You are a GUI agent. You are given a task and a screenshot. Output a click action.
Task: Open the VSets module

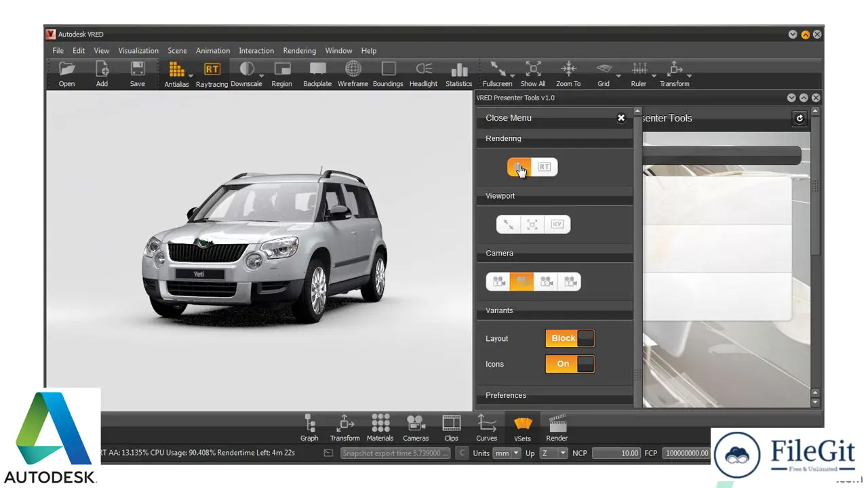click(x=522, y=428)
